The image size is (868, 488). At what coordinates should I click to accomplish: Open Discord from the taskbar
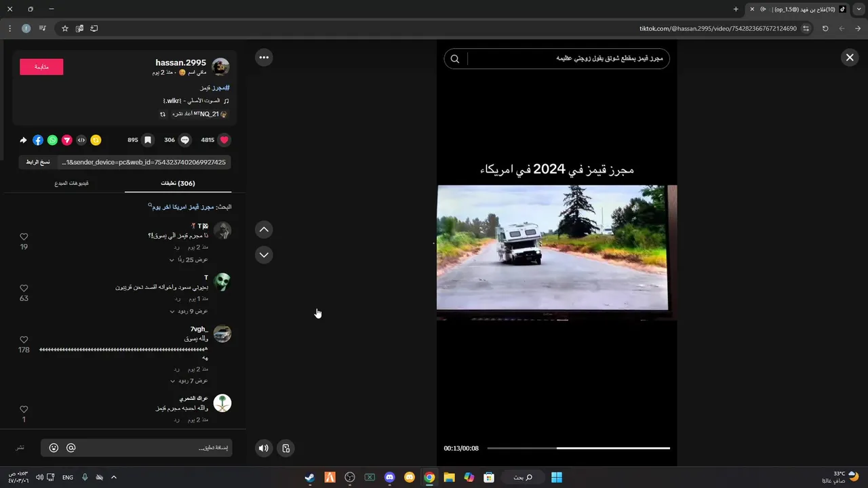pos(389,477)
